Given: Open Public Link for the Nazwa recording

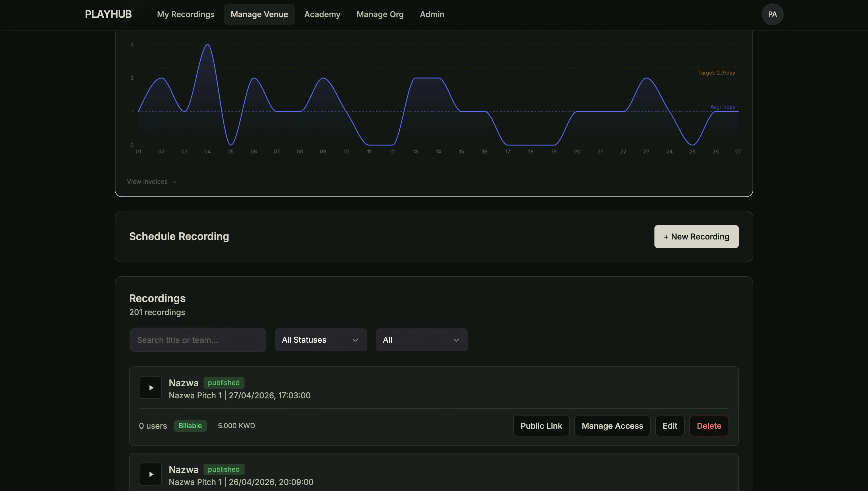Looking at the screenshot, I should (x=541, y=426).
